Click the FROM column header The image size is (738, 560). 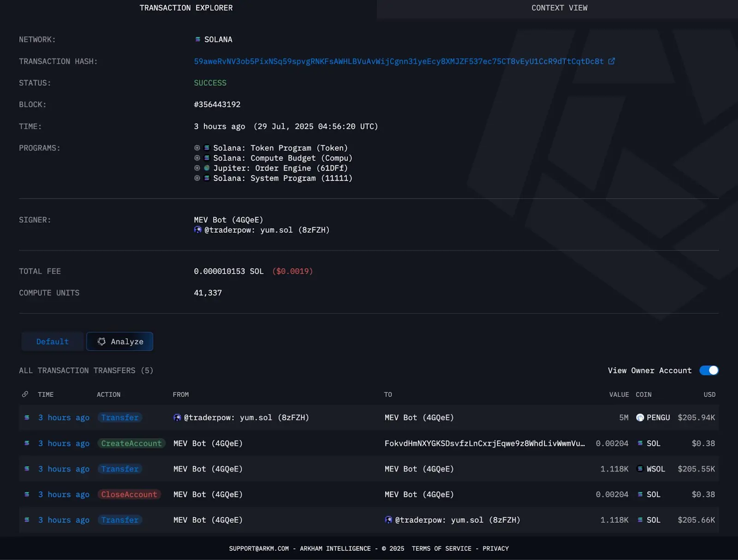[181, 395]
